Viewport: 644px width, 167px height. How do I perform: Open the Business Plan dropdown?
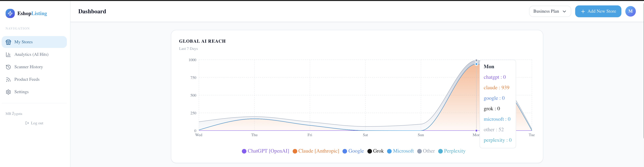pos(549,11)
